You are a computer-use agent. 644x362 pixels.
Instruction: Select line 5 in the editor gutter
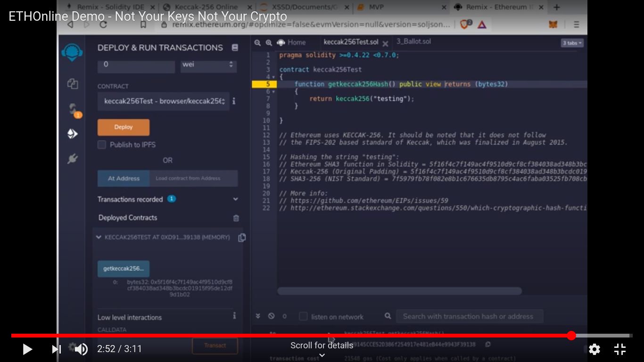264,84
